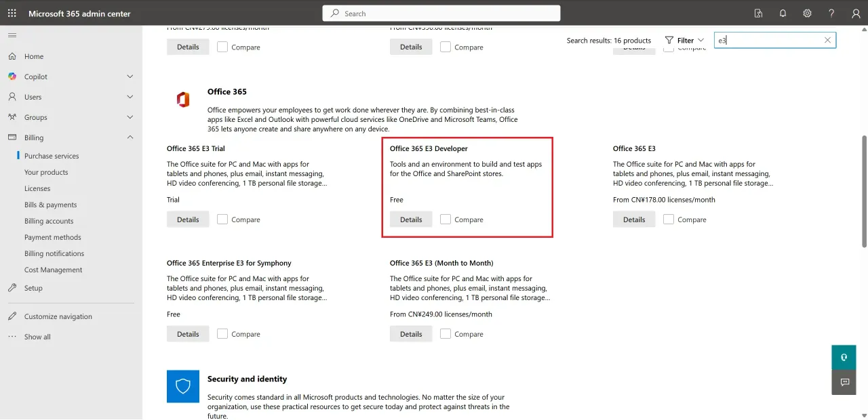Check Compare for Office 365 E3 Trial
Image resolution: width=868 pixels, height=420 pixels.
[222, 219]
